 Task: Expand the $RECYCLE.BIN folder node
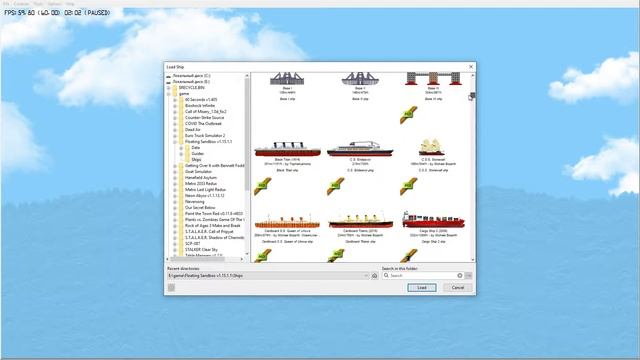[168, 88]
